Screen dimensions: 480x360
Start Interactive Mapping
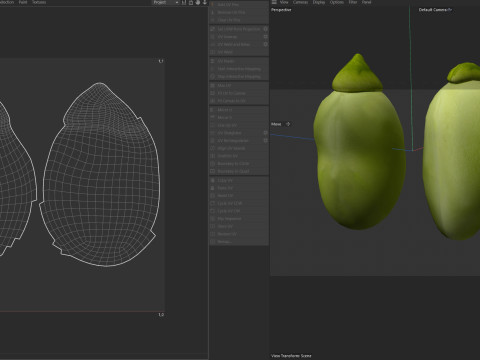point(239,69)
